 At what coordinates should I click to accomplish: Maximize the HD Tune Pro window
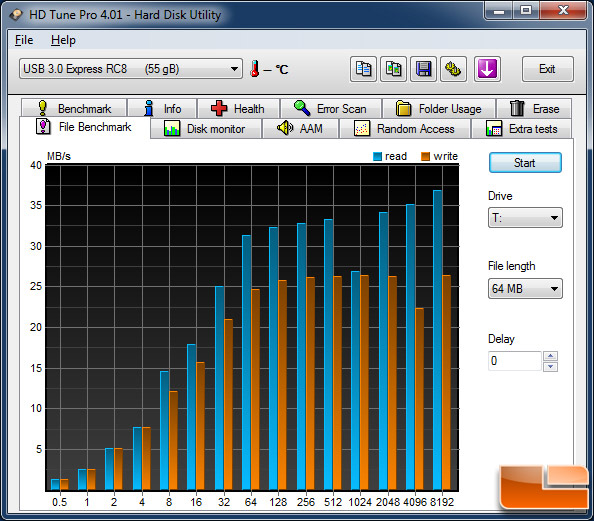click(x=526, y=11)
